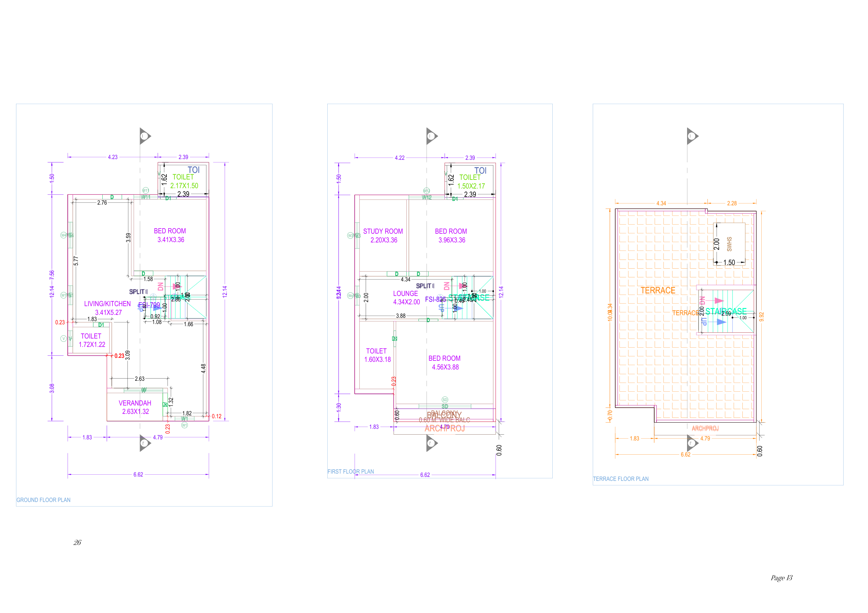Image resolution: width=868 pixels, height=613 pixels.
Task: Click the W1 window tag below the verandah
Action: tap(185, 425)
